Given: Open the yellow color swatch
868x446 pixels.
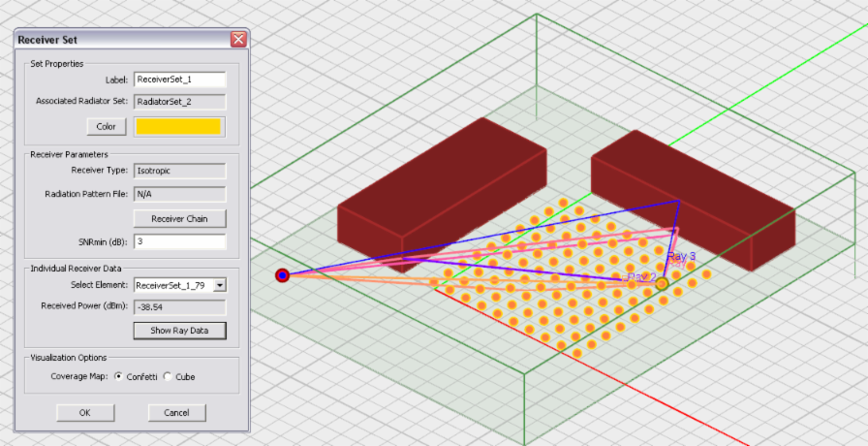Looking at the screenshot, I should pyautogui.click(x=179, y=126).
